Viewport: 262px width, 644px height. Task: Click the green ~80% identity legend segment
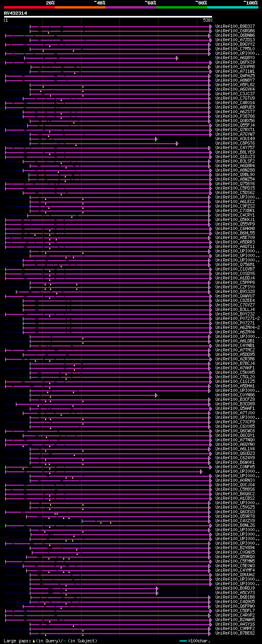pyautogui.click(x=181, y=7)
